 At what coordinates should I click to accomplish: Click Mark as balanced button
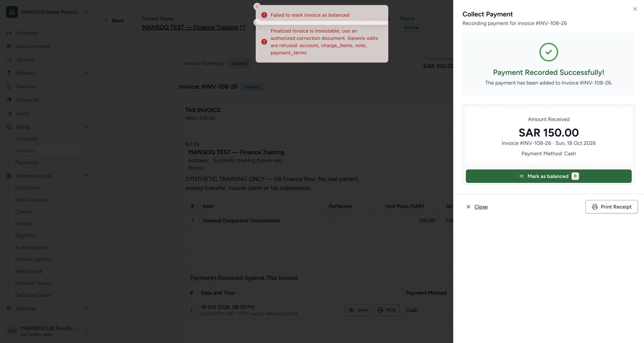(549, 176)
